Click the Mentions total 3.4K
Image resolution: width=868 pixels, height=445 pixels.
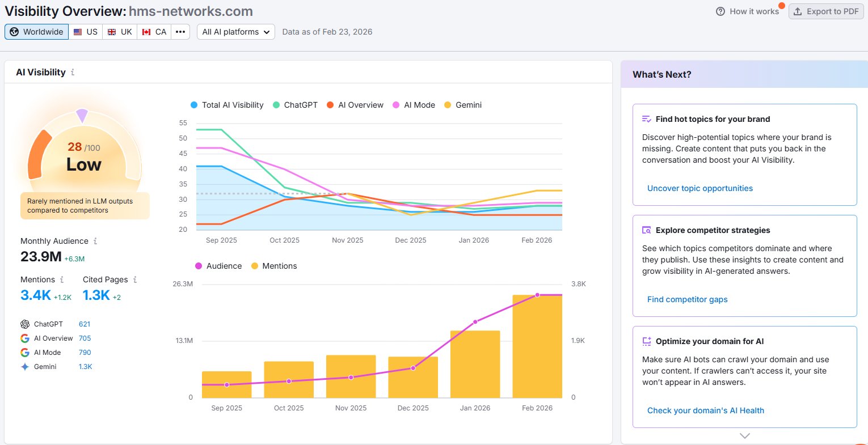pos(36,295)
